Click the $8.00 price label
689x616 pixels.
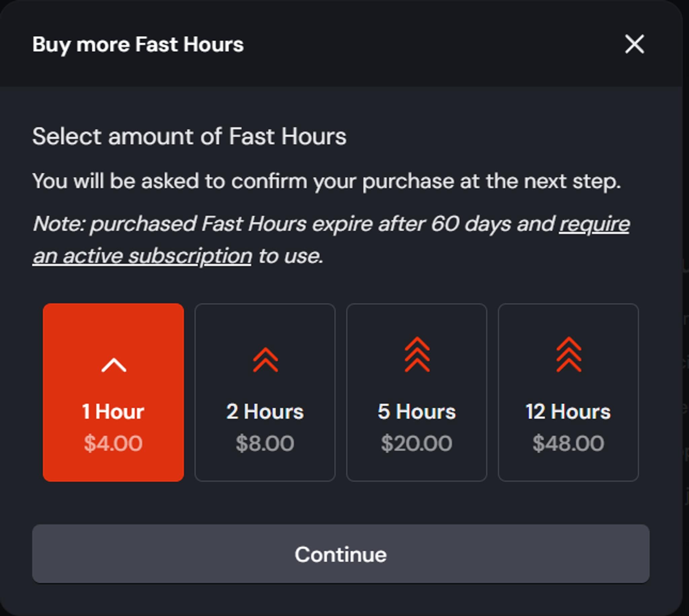point(265,443)
